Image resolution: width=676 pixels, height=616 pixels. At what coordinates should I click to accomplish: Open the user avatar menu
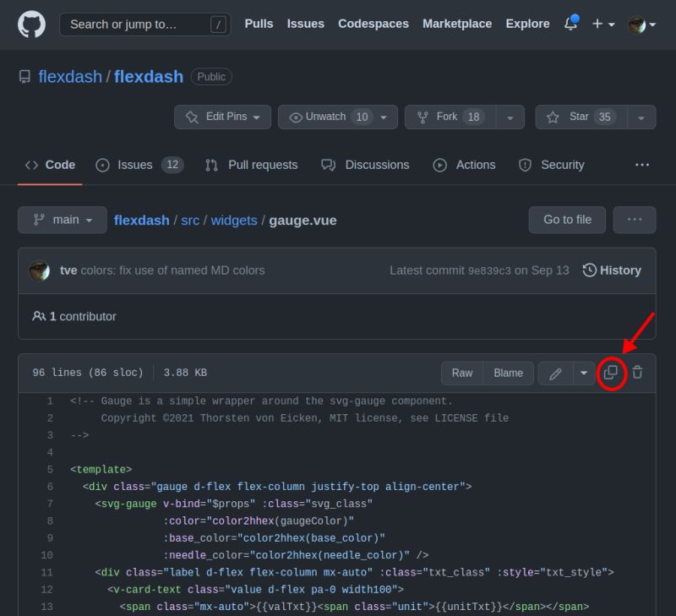pyautogui.click(x=641, y=25)
